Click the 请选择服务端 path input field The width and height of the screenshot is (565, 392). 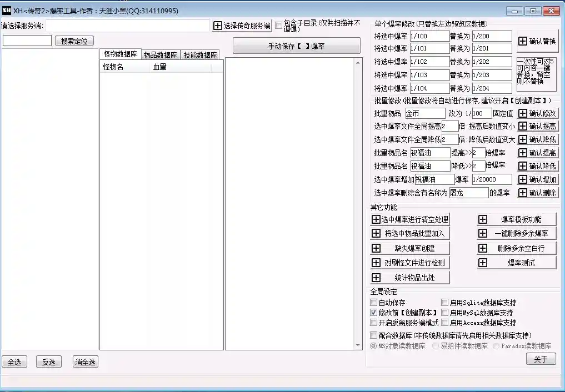click(128, 25)
